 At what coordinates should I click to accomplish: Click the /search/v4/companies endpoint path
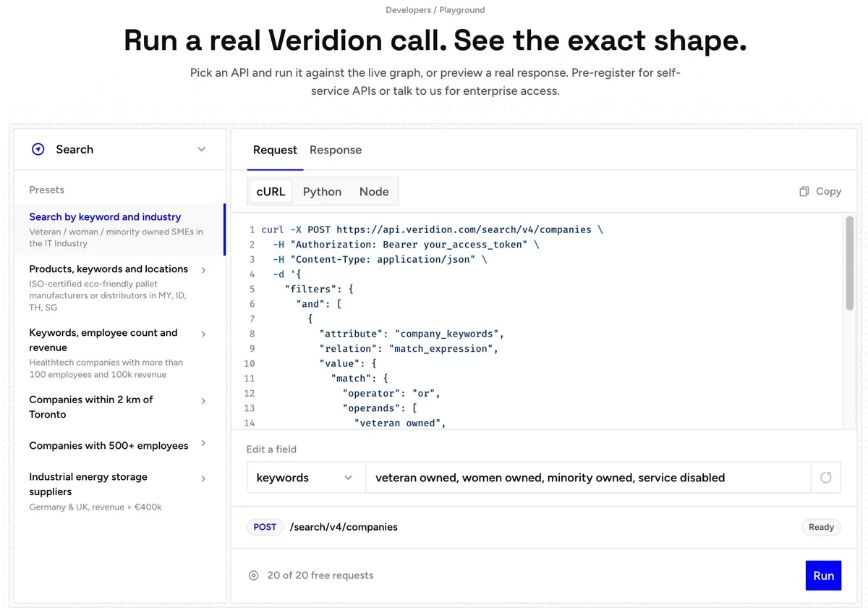click(344, 527)
